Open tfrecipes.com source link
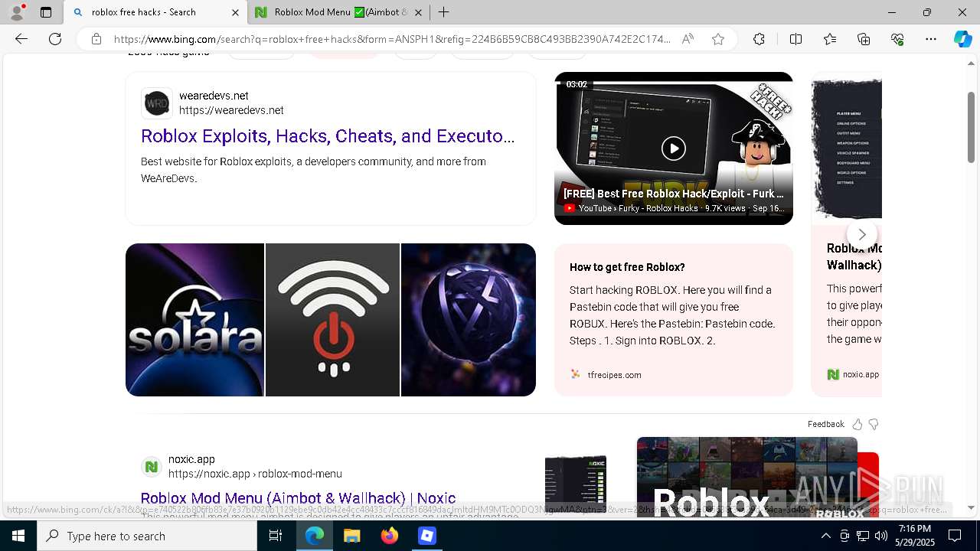This screenshot has width=980, height=551. 614,375
